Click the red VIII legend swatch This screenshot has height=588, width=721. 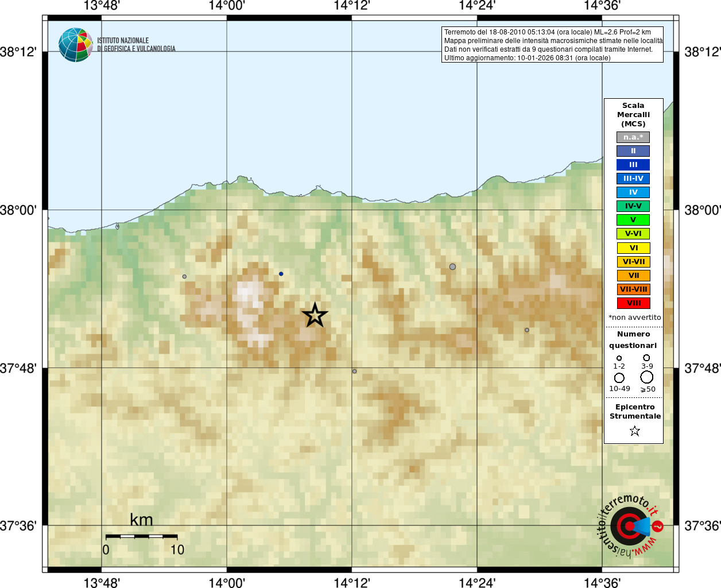click(633, 303)
